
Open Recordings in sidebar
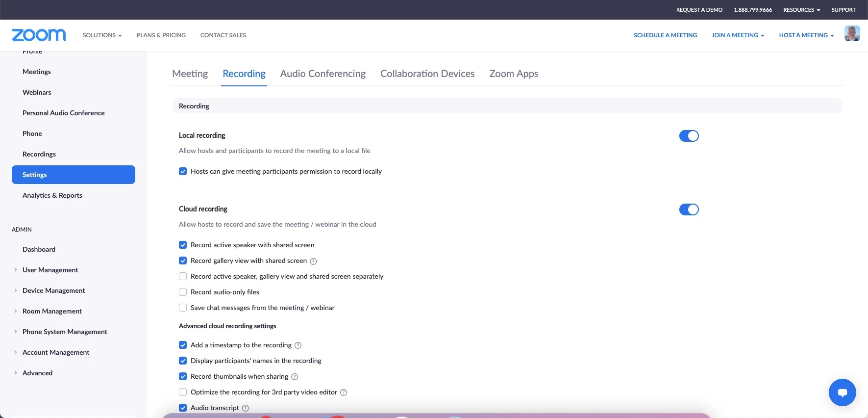(39, 154)
